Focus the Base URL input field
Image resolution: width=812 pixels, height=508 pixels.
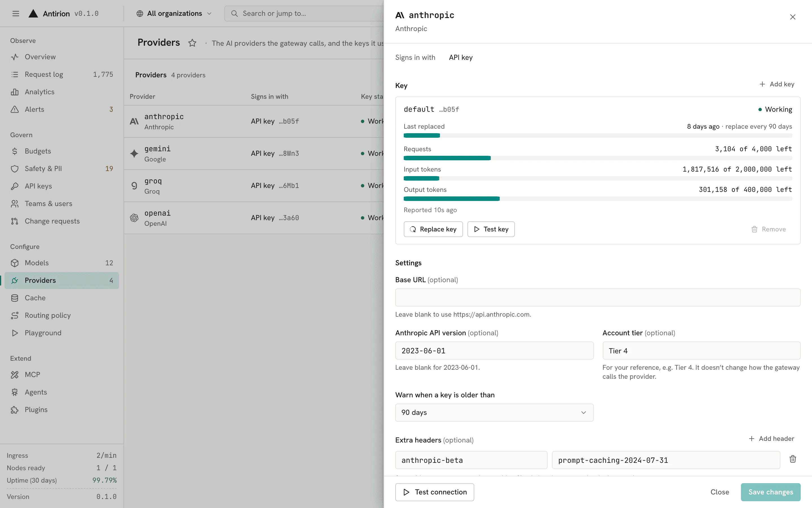[598, 297]
